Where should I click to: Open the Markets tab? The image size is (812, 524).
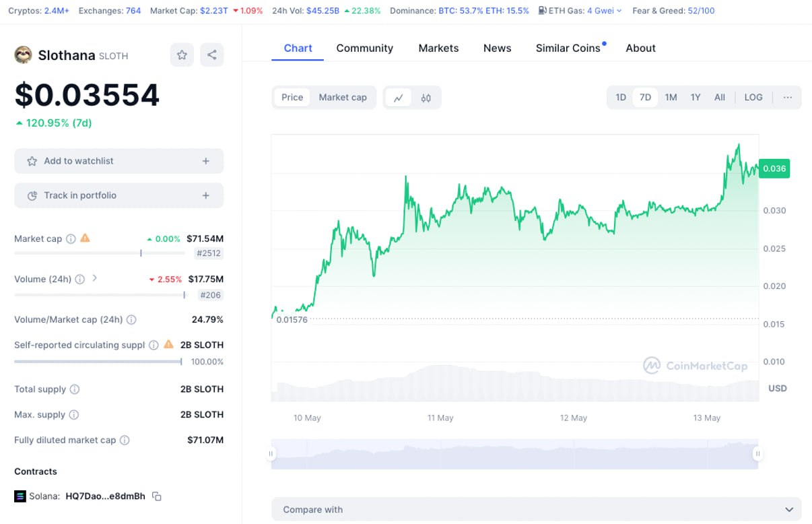438,48
